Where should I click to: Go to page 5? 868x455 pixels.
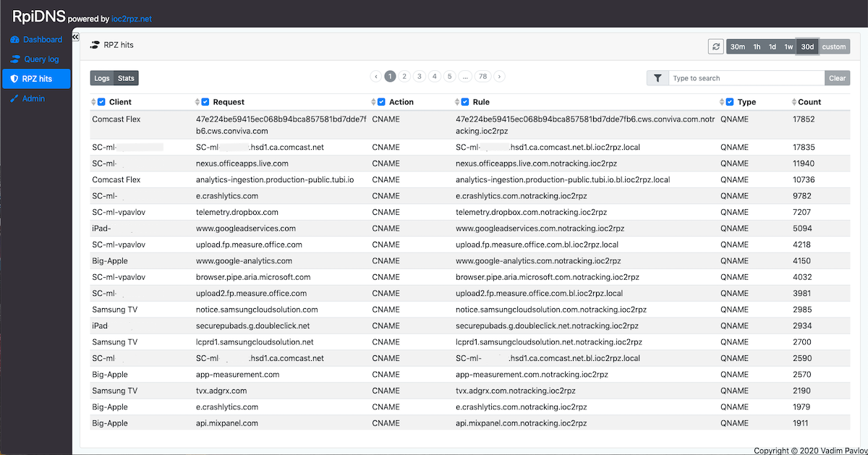click(x=449, y=76)
